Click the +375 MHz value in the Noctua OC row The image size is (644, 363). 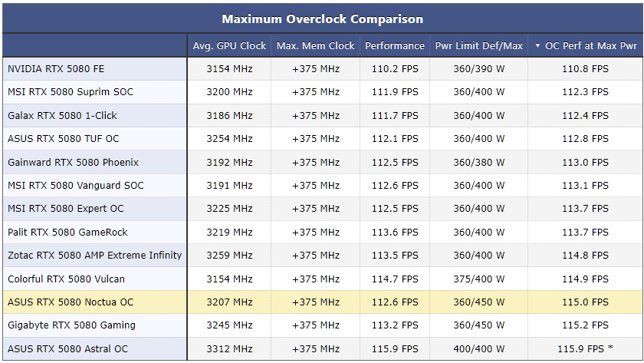pyautogui.click(x=316, y=302)
